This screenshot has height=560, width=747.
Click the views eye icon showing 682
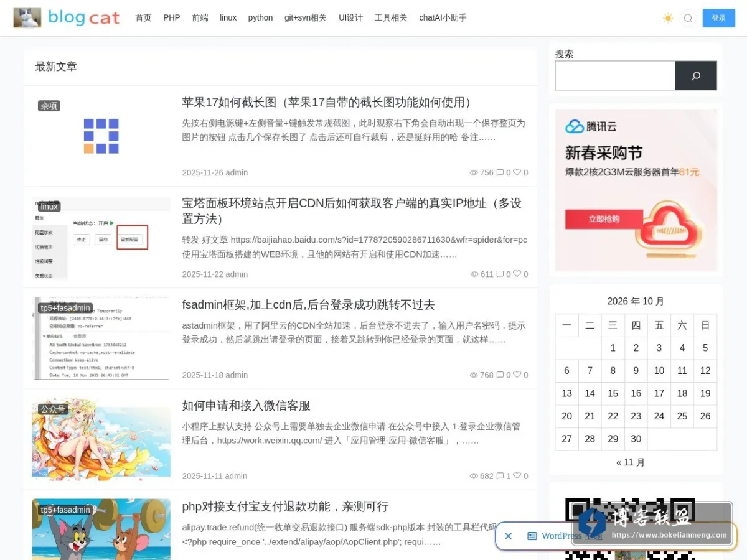coord(474,476)
